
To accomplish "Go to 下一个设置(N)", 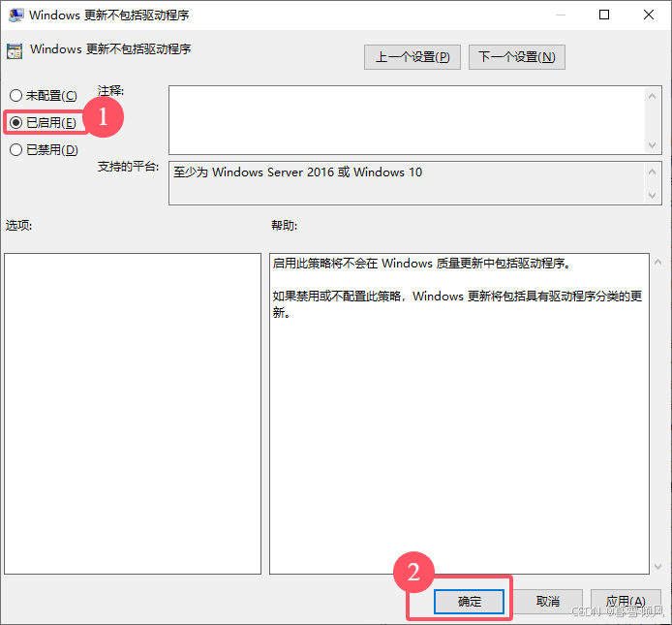I will (517, 57).
